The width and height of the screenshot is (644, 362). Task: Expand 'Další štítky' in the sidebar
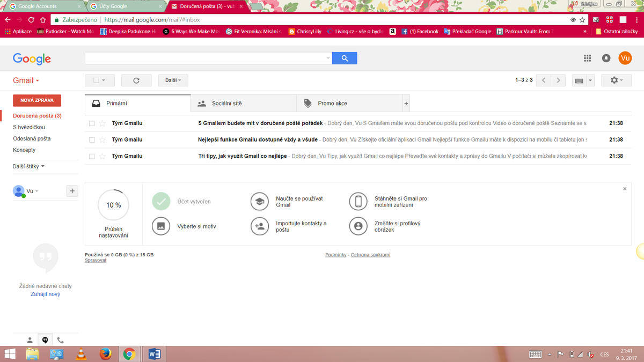tap(28, 166)
